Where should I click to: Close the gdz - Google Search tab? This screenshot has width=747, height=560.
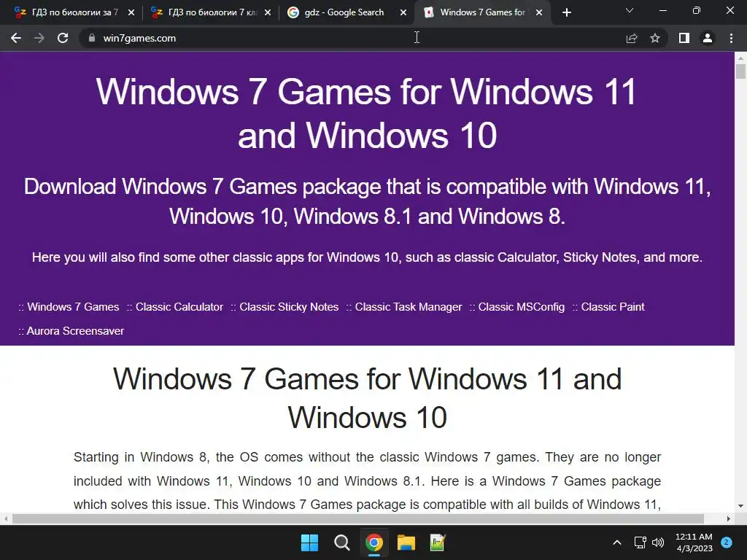click(403, 12)
